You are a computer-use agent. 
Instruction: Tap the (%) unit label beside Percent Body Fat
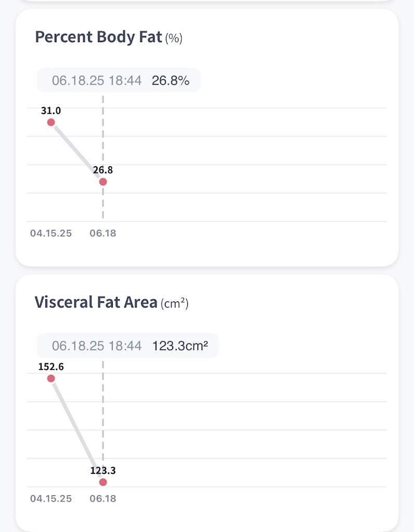click(174, 38)
